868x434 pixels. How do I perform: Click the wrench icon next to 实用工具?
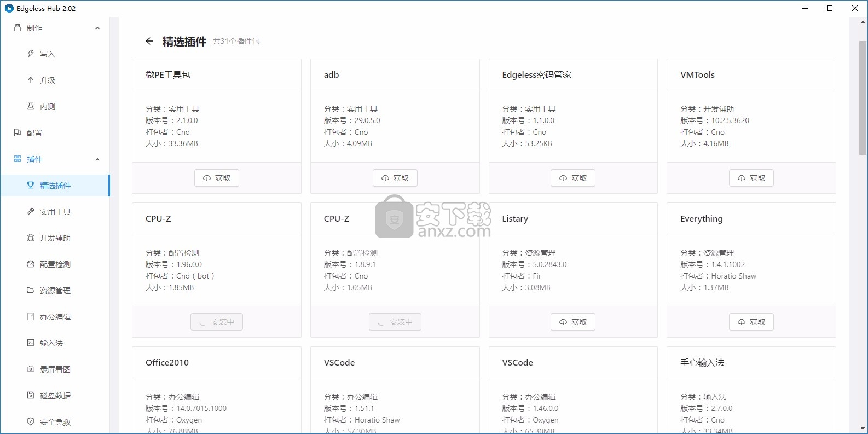pos(31,211)
